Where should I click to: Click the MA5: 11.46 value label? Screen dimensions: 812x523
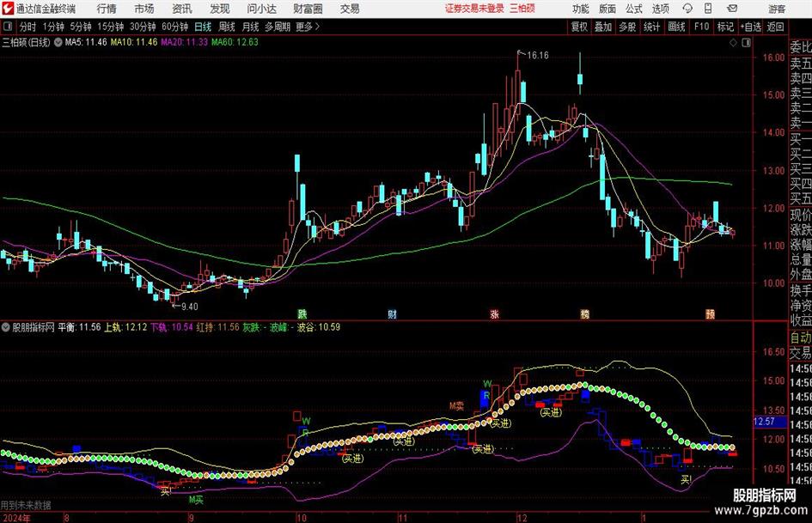86,42
